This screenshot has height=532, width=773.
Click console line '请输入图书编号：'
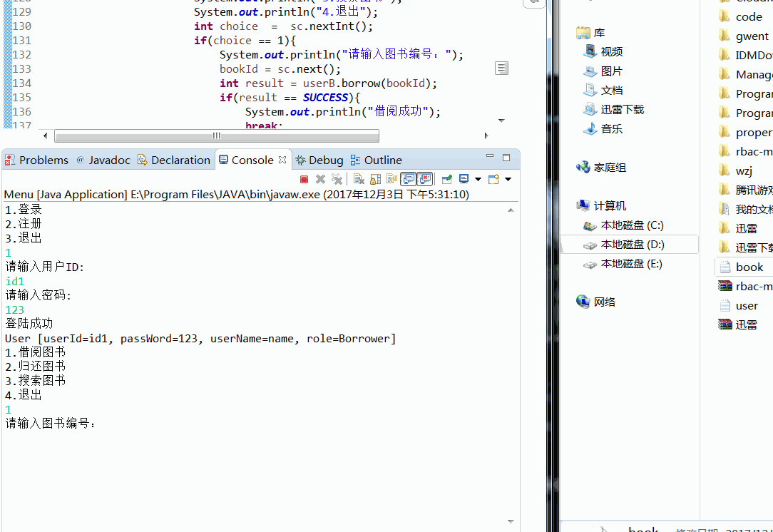point(51,424)
